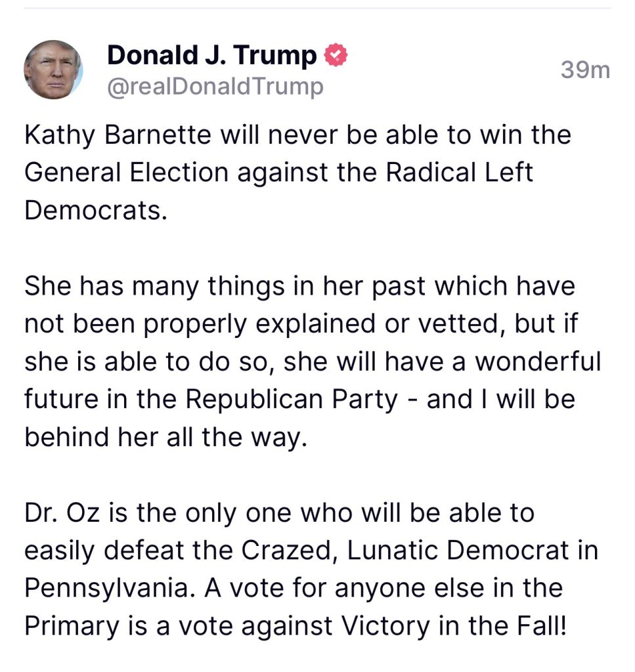635x672 pixels.
Task: Open the first paragraph about Kathy Barnette
Action: pyautogui.click(x=298, y=173)
